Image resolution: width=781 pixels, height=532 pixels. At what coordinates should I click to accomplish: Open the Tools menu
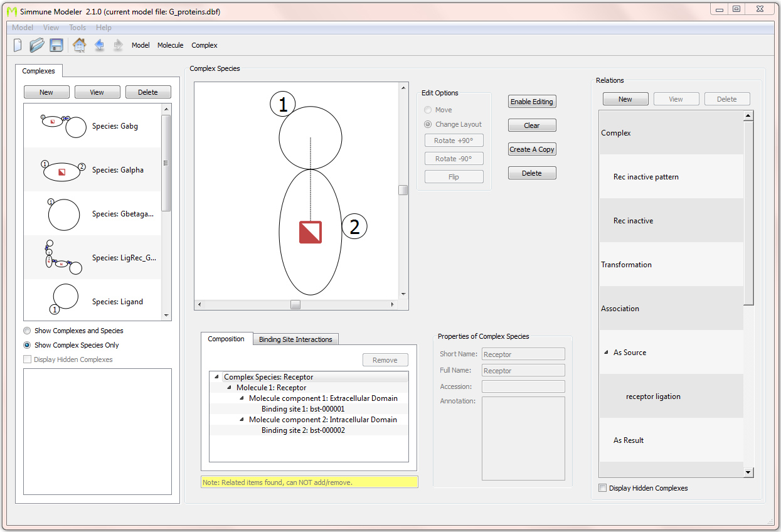point(78,28)
